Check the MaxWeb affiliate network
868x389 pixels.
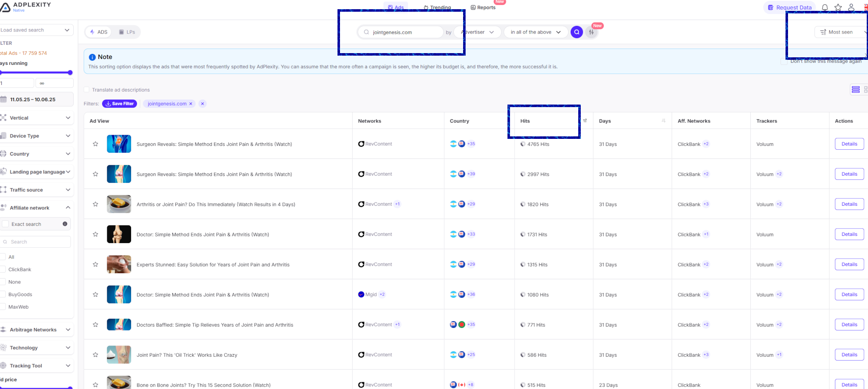coord(3,307)
